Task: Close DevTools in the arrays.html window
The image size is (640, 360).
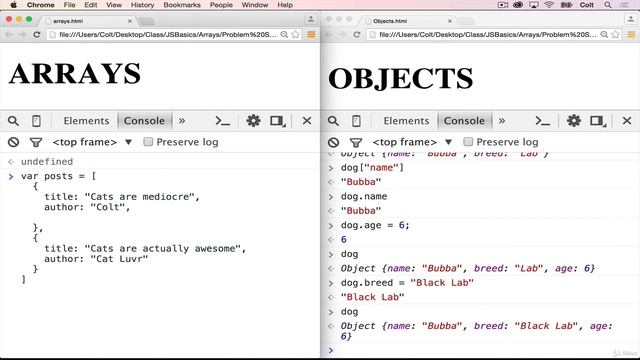Action: tap(307, 121)
